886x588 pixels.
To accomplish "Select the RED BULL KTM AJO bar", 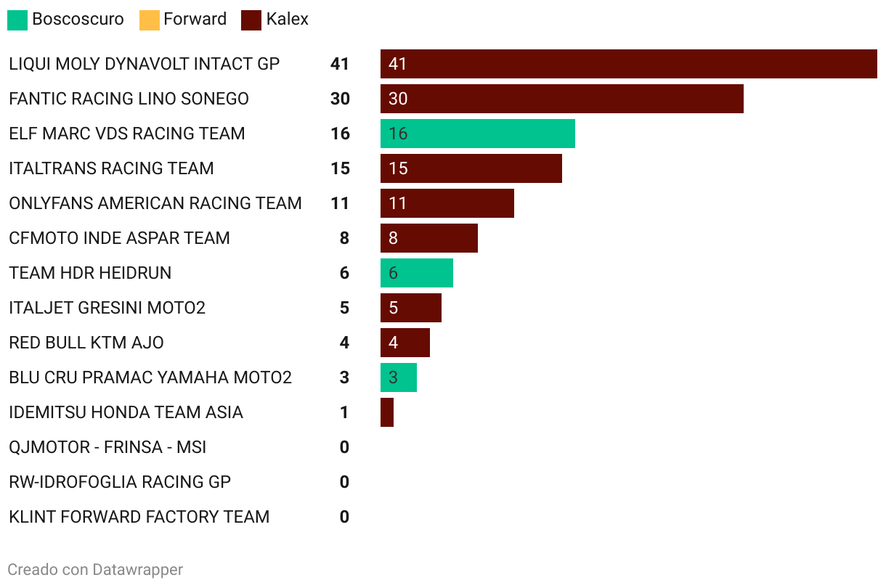I will click(405, 343).
